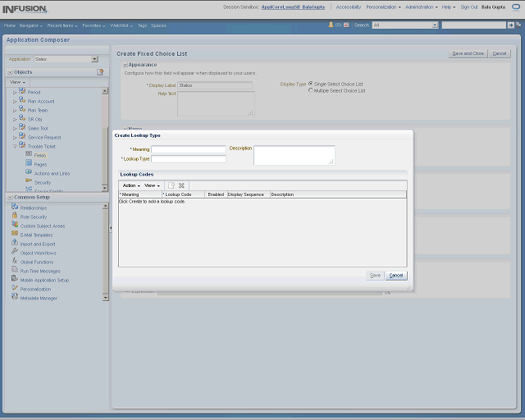
Task: Open the Search category All dropdown
Action: click(x=435, y=25)
